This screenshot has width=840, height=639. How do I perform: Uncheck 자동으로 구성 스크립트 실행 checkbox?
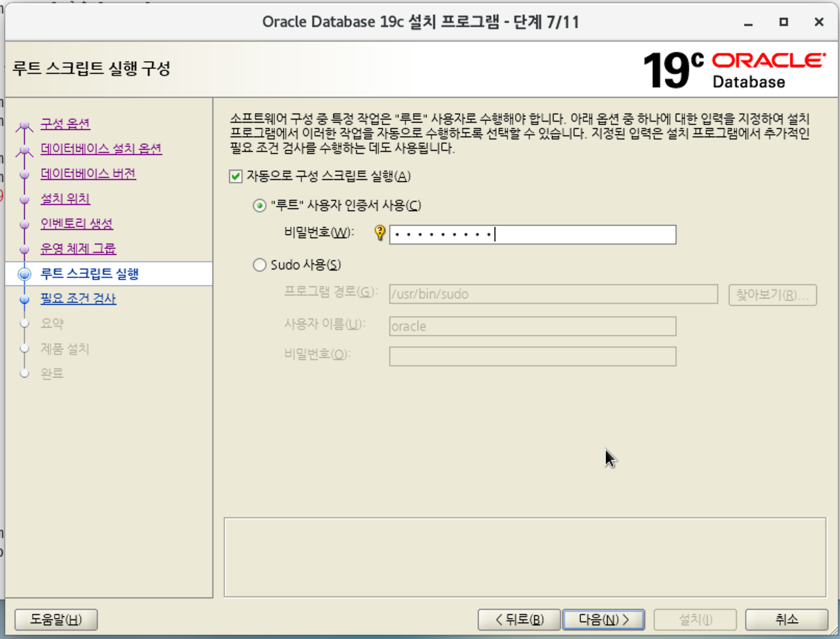(236, 176)
